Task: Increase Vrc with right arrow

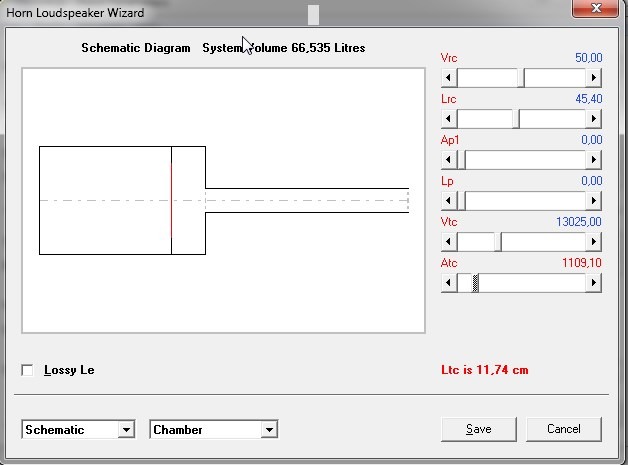Action: click(594, 78)
